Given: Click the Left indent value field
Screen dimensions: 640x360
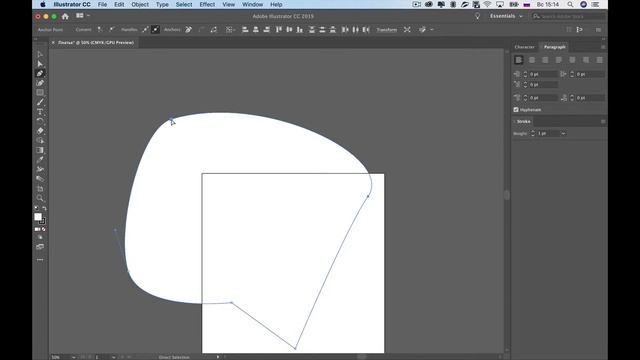Looking at the screenshot, I should pyautogui.click(x=543, y=74).
